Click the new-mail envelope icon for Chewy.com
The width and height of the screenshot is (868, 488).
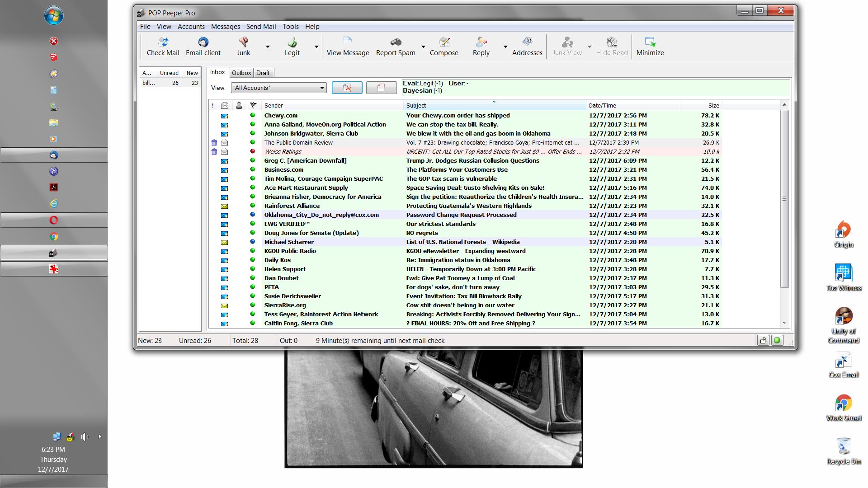[x=224, y=116]
